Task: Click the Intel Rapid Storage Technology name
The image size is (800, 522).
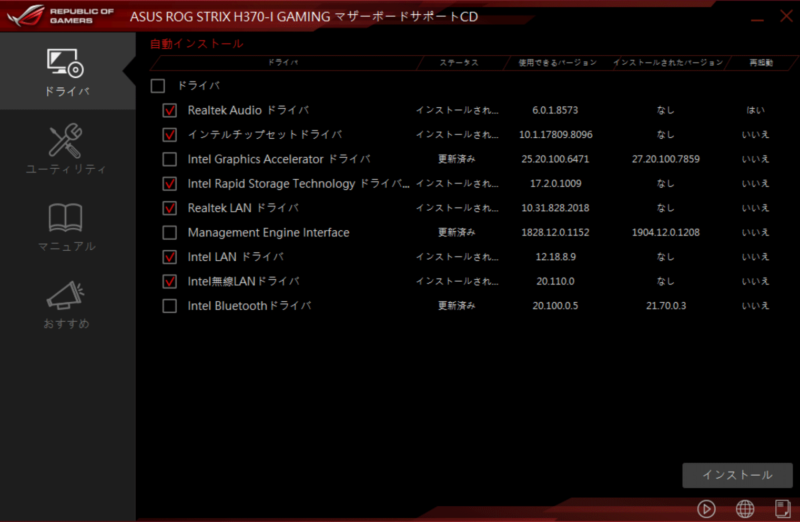Action: pyautogui.click(x=298, y=184)
